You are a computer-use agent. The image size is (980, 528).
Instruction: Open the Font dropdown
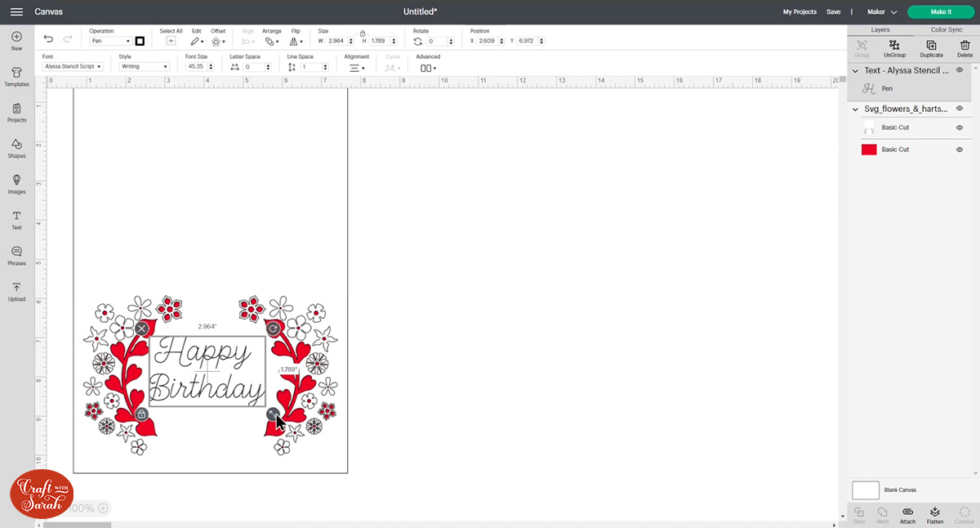pyautogui.click(x=73, y=66)
